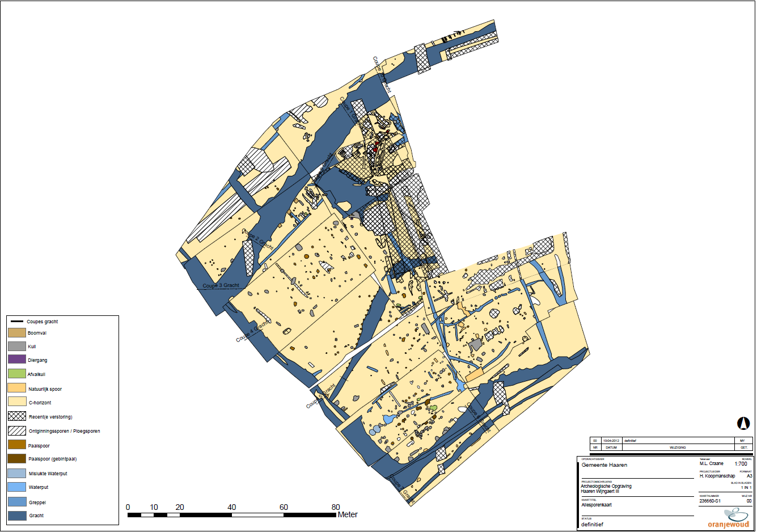Click 'definitief' under the STATUS heading

coord(592,525)
